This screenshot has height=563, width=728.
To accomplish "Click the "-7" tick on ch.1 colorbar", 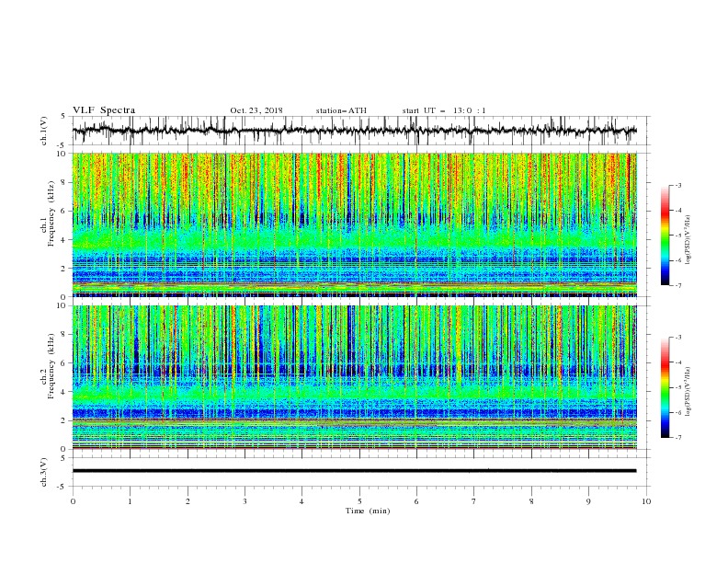I will [x=677, y=285].
